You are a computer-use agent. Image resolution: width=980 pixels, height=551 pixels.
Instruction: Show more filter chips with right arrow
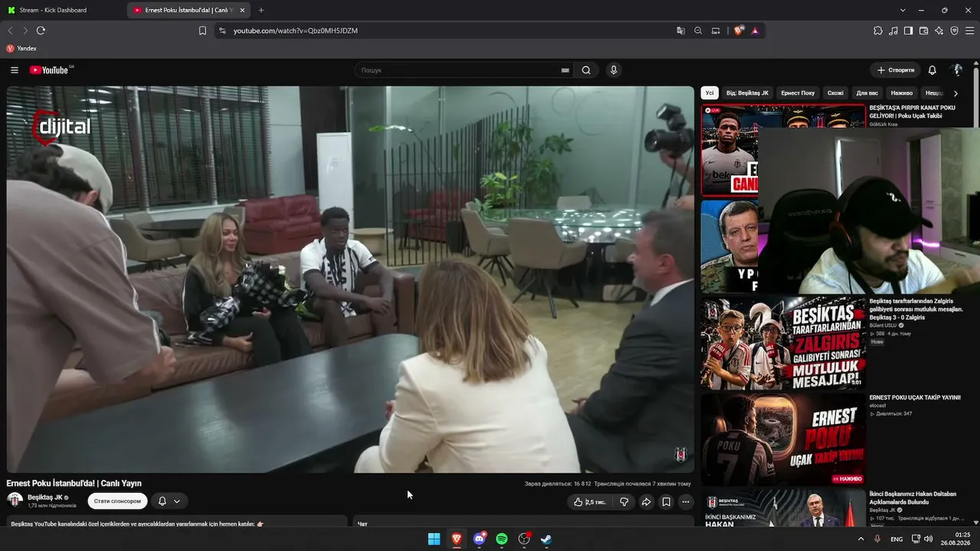[955, 93]
